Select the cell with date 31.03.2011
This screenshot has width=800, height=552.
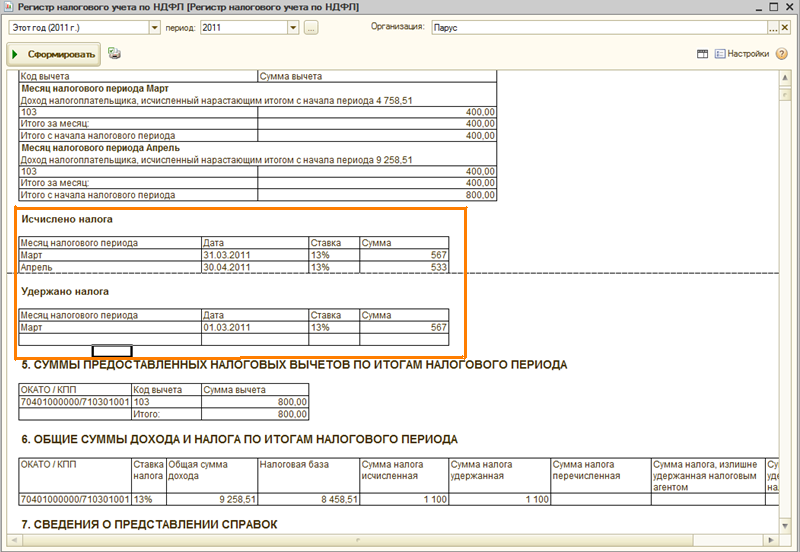point(255,255)
